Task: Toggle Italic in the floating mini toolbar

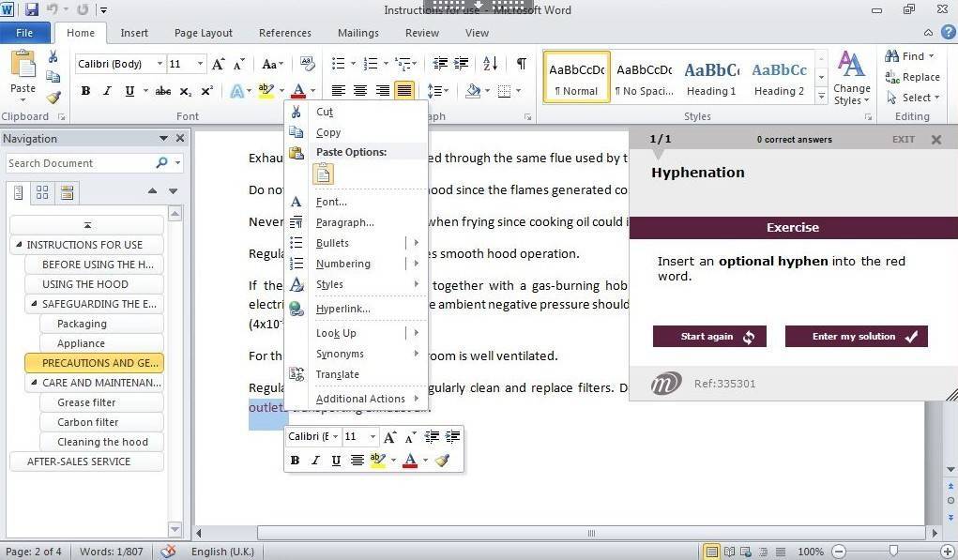Action: point(315,461)
